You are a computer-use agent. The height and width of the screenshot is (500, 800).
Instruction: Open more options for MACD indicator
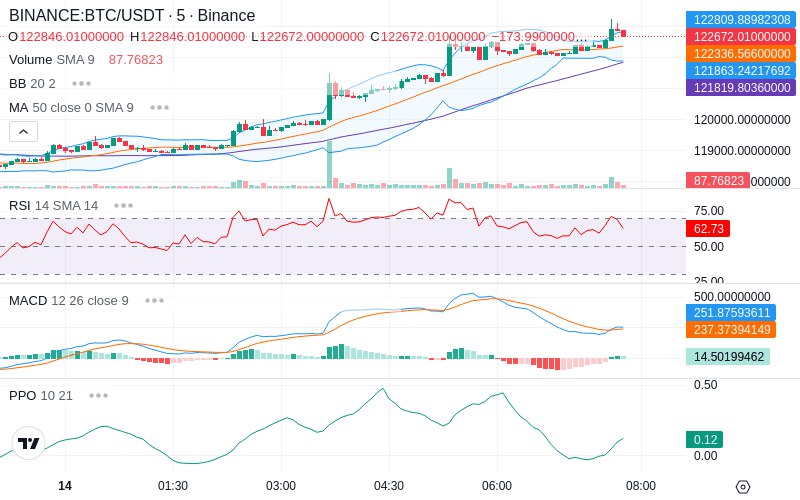154,301
